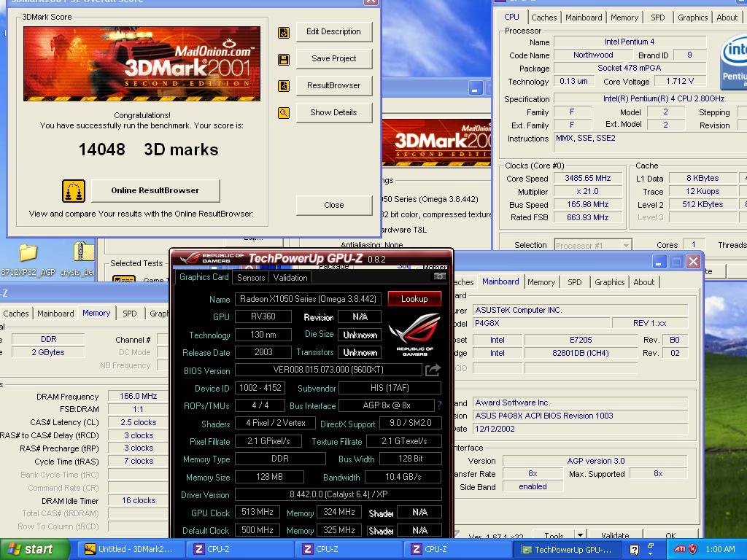Click the Save Project floppy disk icon
The width and height of the screenshot is (747, 560).
(x=284, y=59)
